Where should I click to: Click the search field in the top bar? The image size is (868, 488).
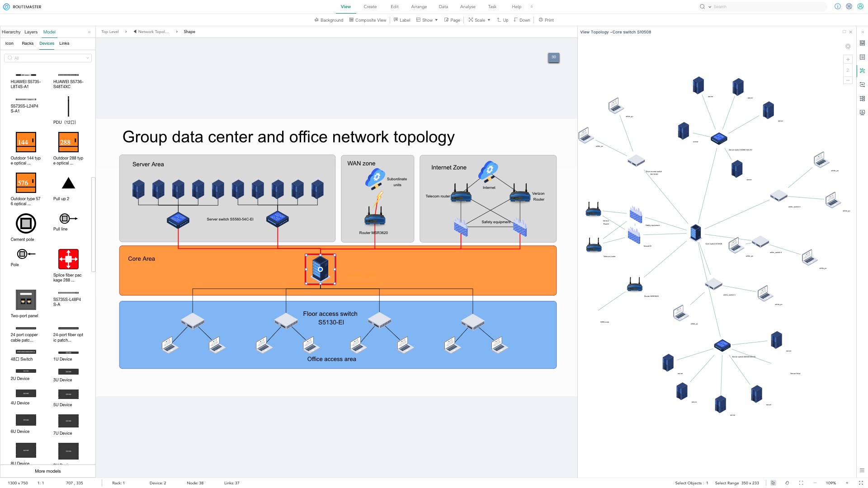tap(764, 6)
